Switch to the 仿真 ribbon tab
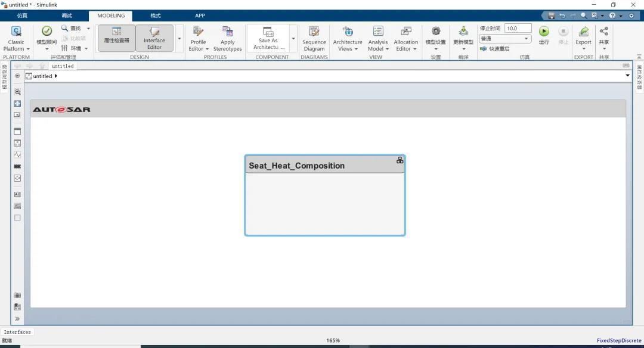 (22, 15)
